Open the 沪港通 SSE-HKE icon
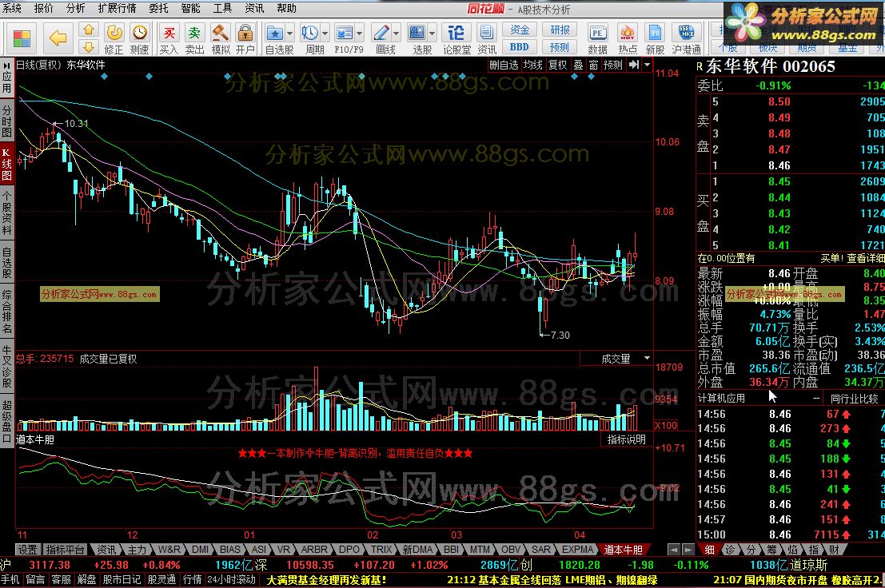 (x=686, y=33)
